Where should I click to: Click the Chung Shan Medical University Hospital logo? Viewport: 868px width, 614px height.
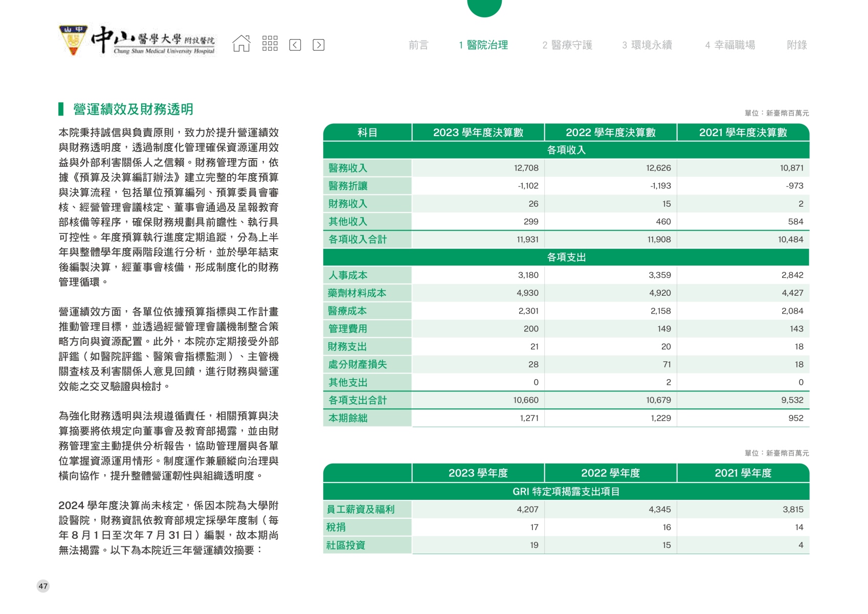[x=137, y=40]
